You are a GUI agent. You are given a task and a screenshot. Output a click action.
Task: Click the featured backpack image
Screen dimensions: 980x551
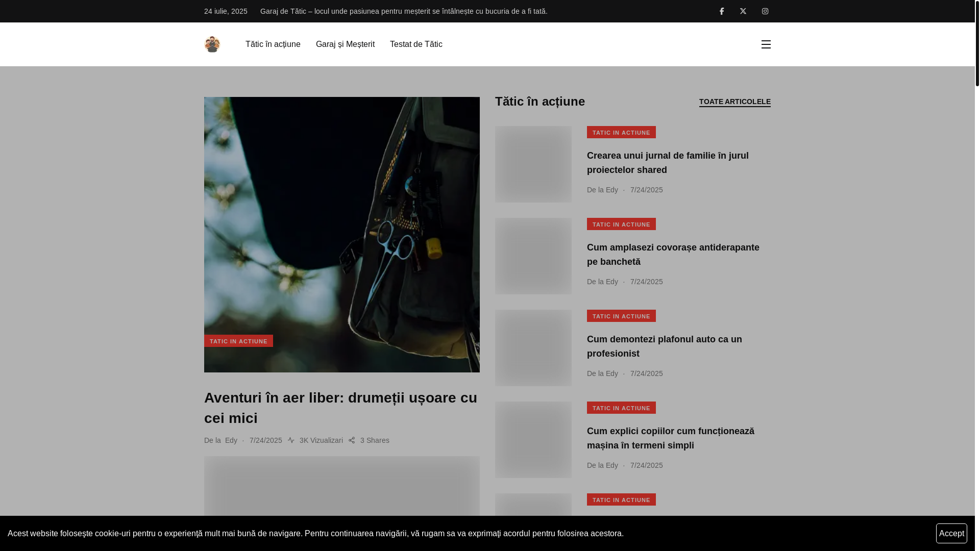point(342,235)
